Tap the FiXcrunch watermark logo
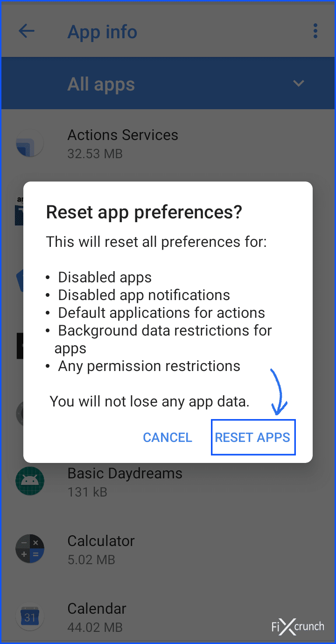Image resolution: width=336 pixels, height=644 pixels. [x=297, y=627]
